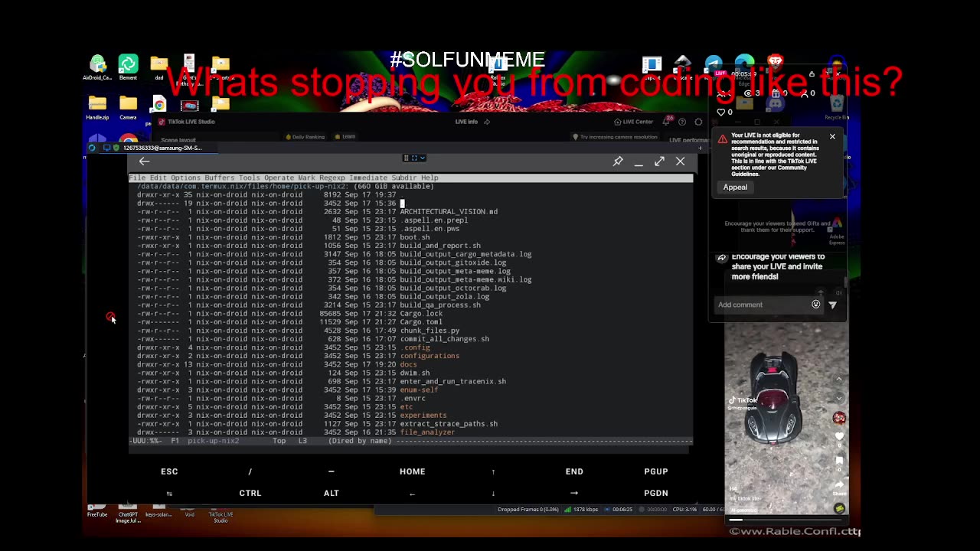Open the Buffers menu in Emacs

(x=220, y=178)
